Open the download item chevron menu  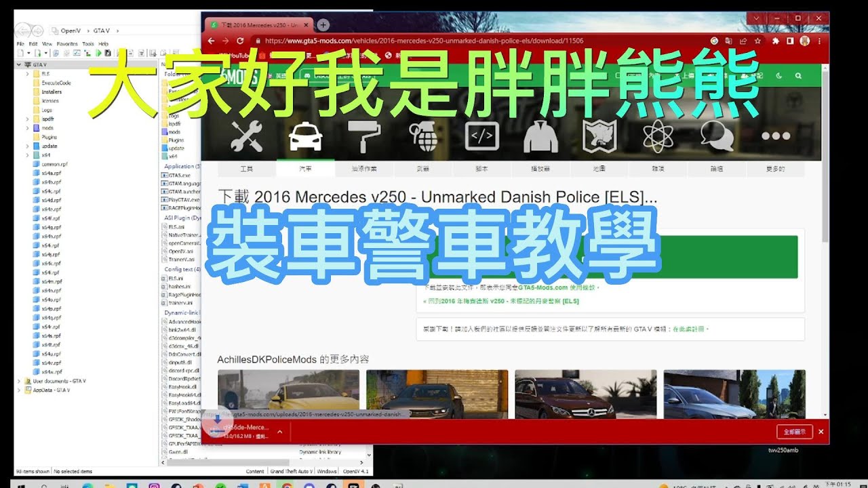[280, 430]
